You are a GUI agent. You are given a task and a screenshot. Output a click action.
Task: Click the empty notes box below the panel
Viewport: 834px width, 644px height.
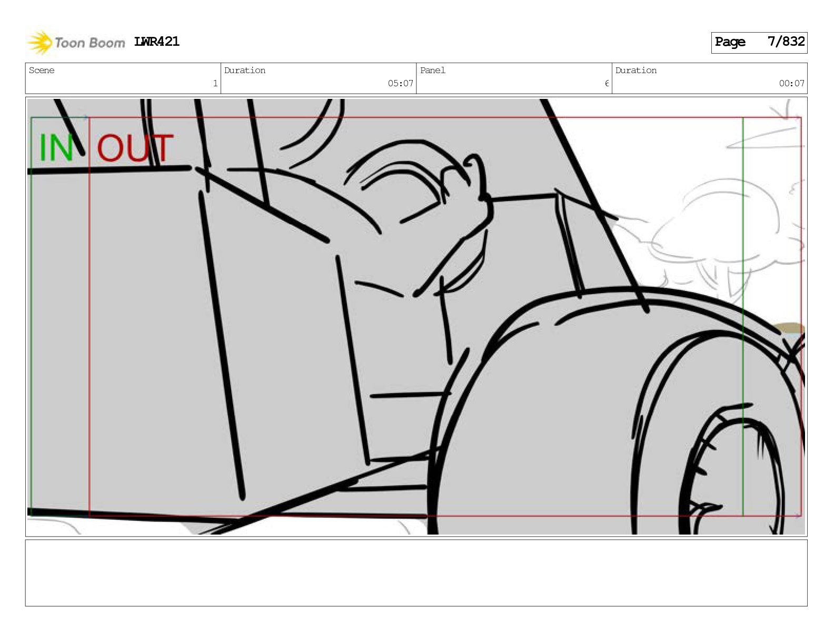click(x=416, y=572)
